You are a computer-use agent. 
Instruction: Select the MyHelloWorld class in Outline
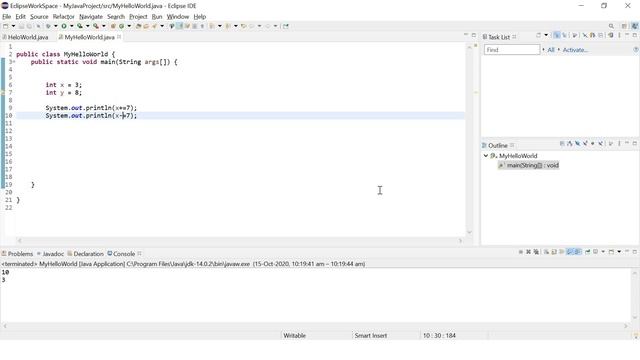[x=518, y=156]
